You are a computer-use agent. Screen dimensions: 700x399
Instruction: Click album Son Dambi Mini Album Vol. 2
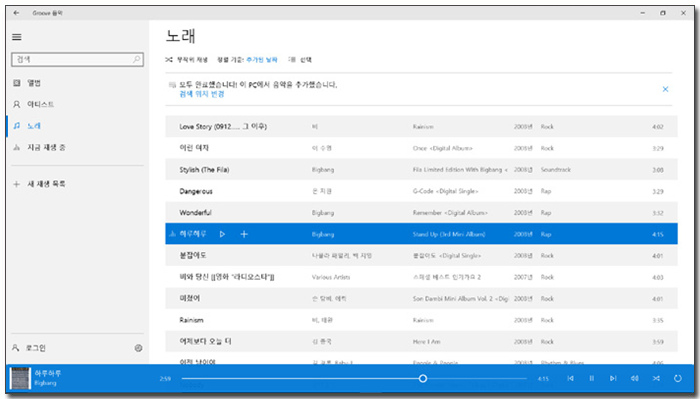pyautogui.click(x=460, y=299)
